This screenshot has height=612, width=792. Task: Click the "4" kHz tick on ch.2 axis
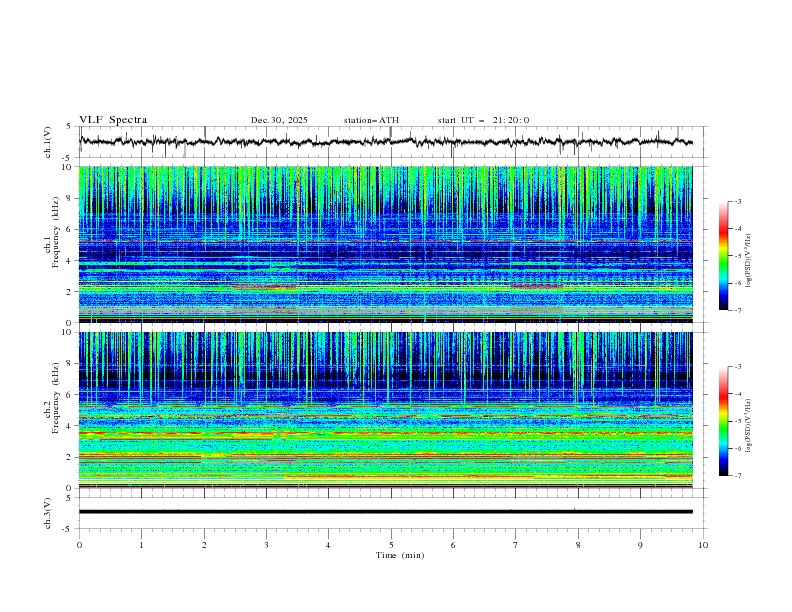pyautogui.click(x=70, y=426)
